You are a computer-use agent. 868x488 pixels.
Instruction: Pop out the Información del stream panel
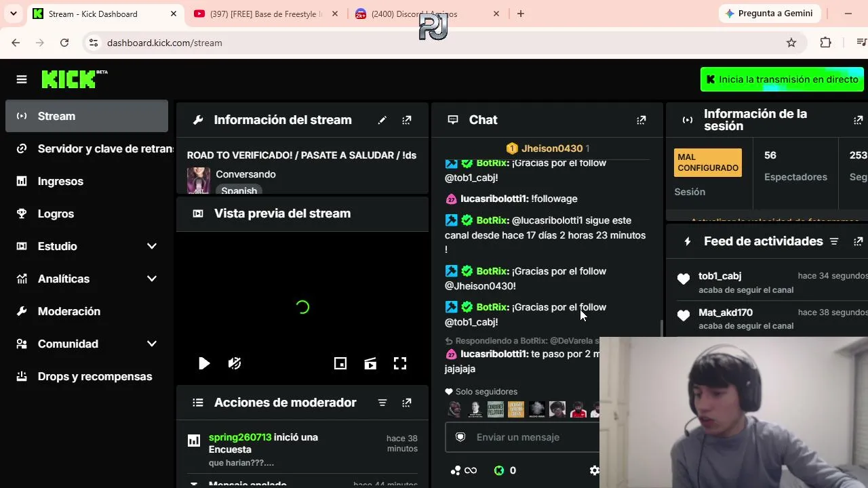click(x=407, y=120)
